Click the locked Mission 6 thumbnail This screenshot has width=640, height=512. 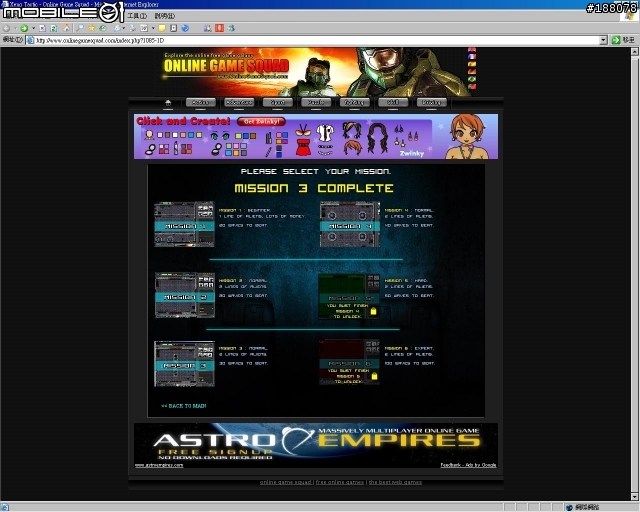click(349, 362)
